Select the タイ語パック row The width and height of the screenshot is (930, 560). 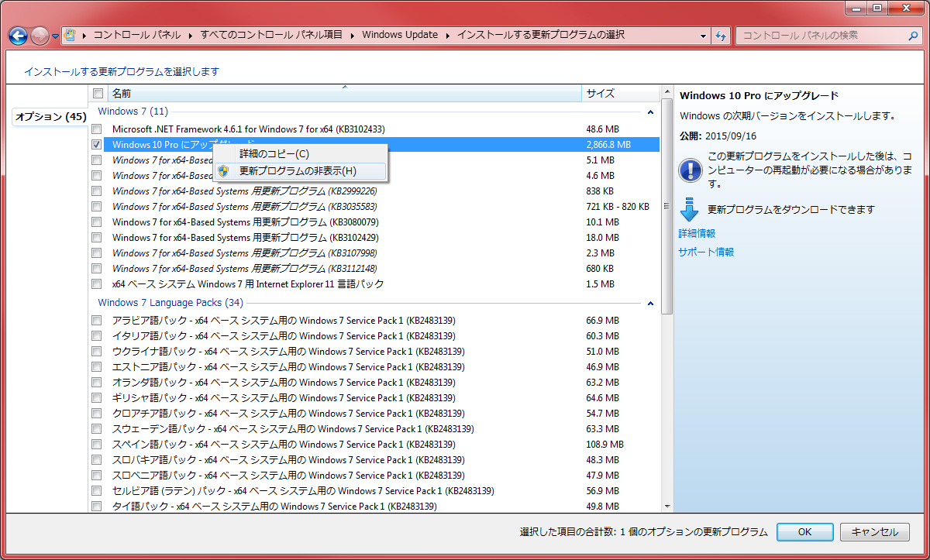click(x=375, y=507)
